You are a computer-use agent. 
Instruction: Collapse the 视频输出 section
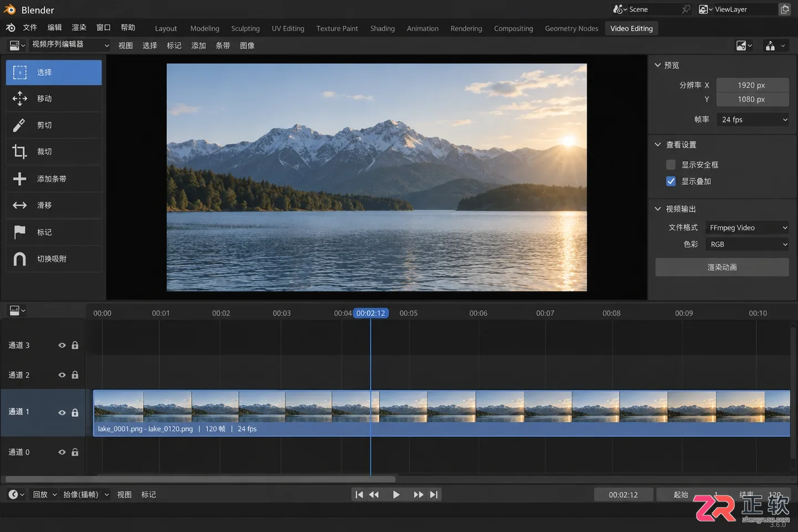click(x=658, y=209)
